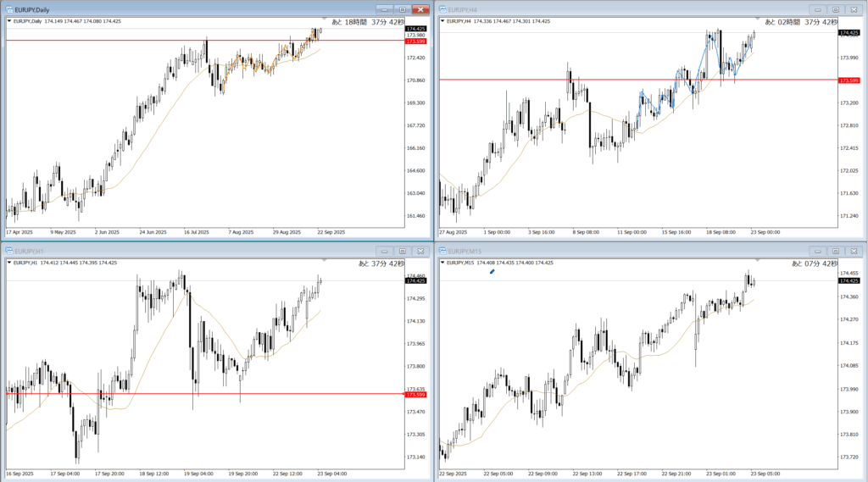Screen dimensions: 868x482
Task: Click the chart shift triangle on Daily chart
Action: click(325, 18)
